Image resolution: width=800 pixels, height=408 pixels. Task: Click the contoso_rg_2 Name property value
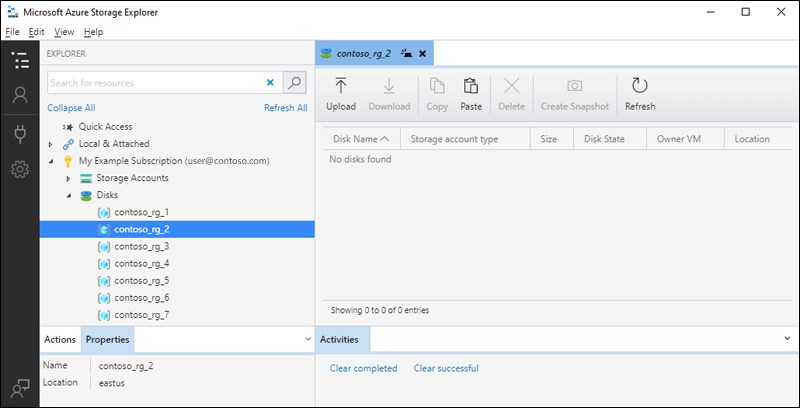tap(126, 366)
